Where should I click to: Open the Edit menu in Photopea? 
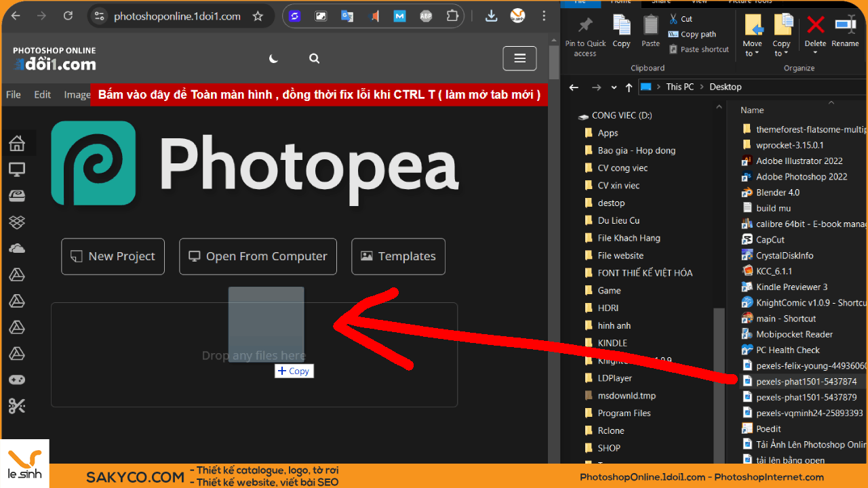[43, 95]
